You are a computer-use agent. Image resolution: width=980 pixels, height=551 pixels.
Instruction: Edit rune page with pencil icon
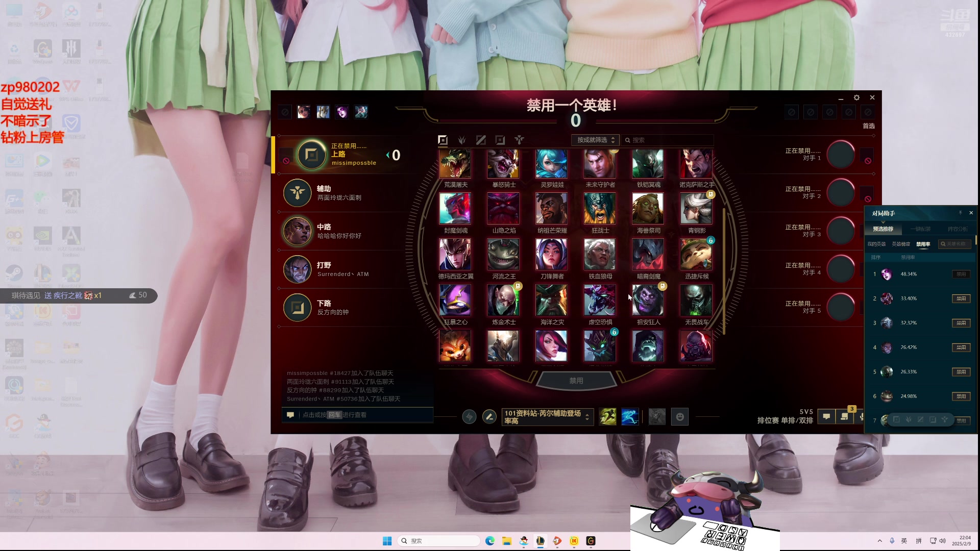(x=489, y=417)
